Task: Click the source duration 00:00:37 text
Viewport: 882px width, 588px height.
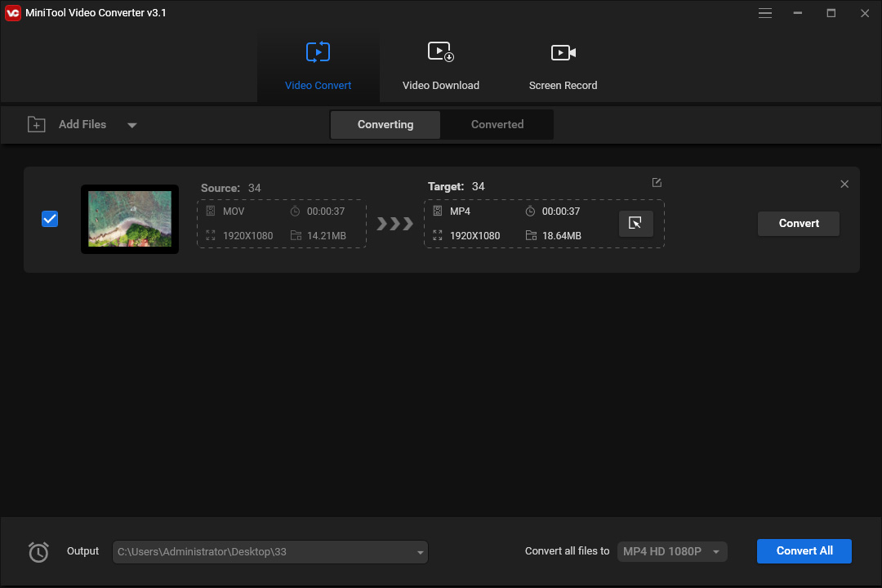Action: 326,212
